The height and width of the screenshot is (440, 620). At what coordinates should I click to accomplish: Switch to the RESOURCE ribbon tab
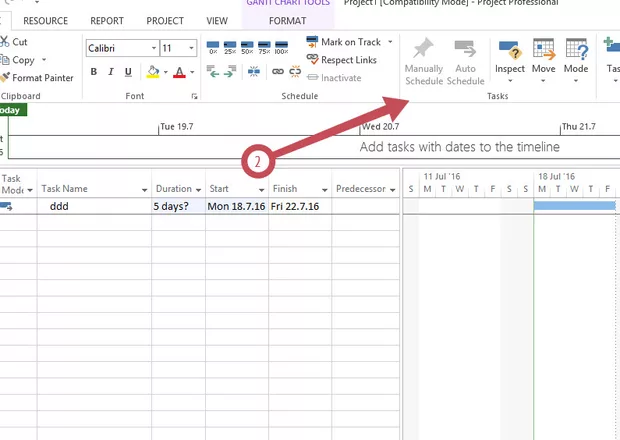(46, 20)
